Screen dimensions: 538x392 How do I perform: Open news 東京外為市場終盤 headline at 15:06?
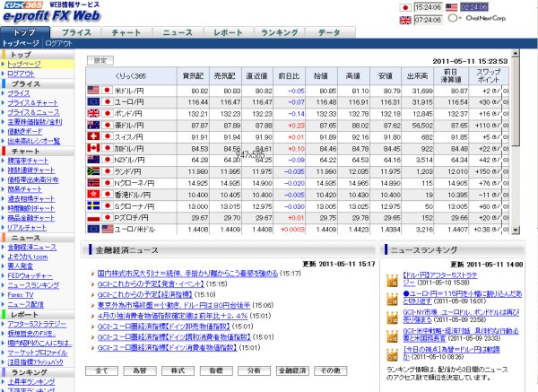[174, 305]
